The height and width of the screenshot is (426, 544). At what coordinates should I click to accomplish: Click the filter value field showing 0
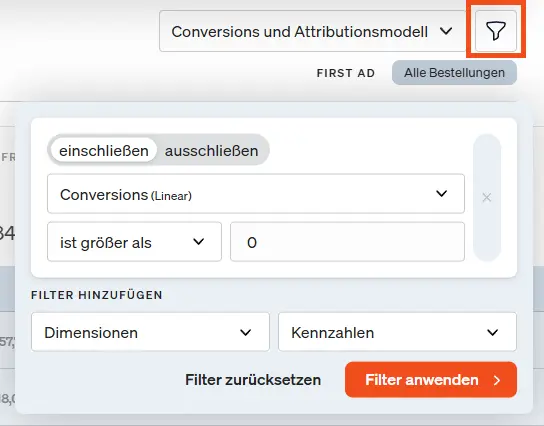pyautogui.click(x=347, y=242)
